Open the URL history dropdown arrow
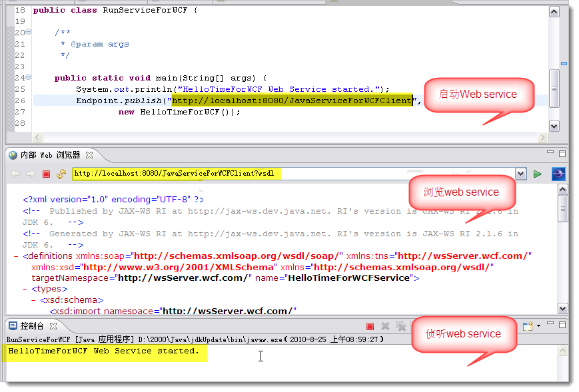 tap(520, 174)
